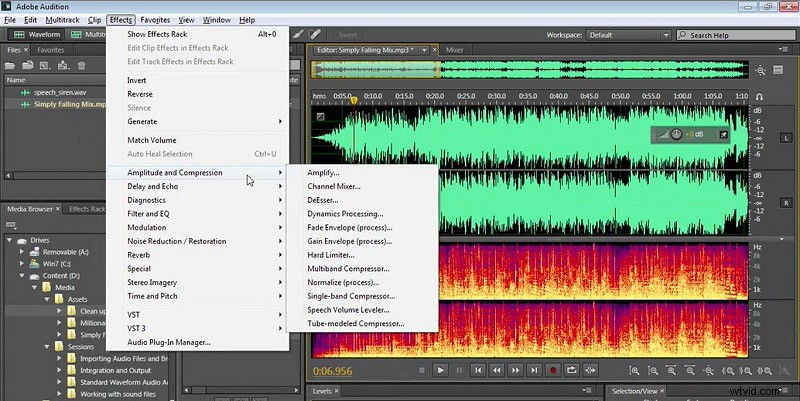Image resolution: width=800 pixels, height=401 pixels.
Task: Expand Generate submenu
Action: point(198,121)
